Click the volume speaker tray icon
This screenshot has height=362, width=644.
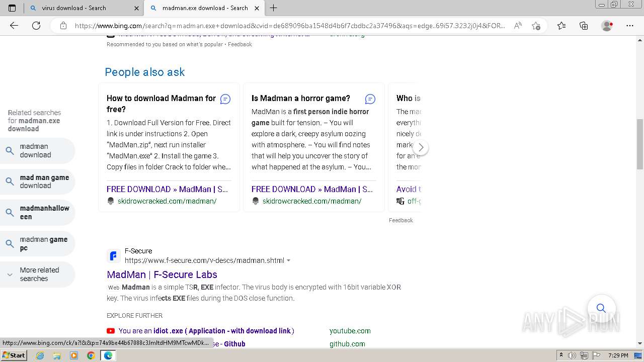click(x=572, y=355)
